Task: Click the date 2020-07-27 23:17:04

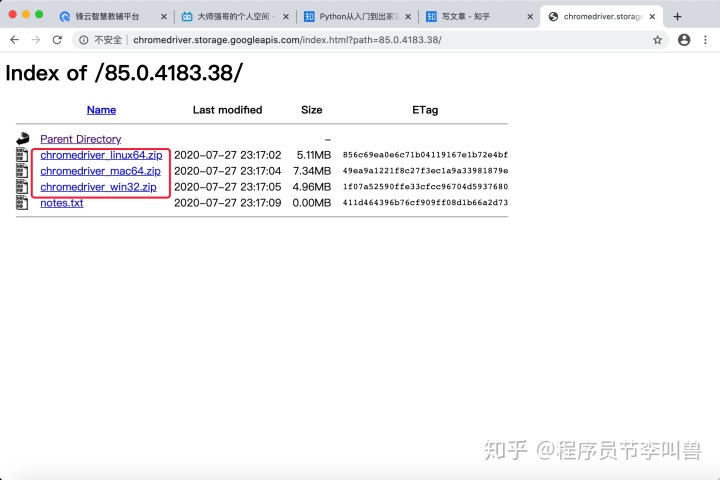Action: coord(227,171)
